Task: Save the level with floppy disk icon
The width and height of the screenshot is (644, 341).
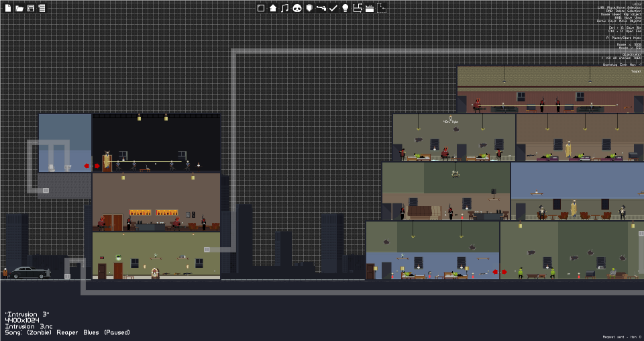Action: tap(31, 8)
